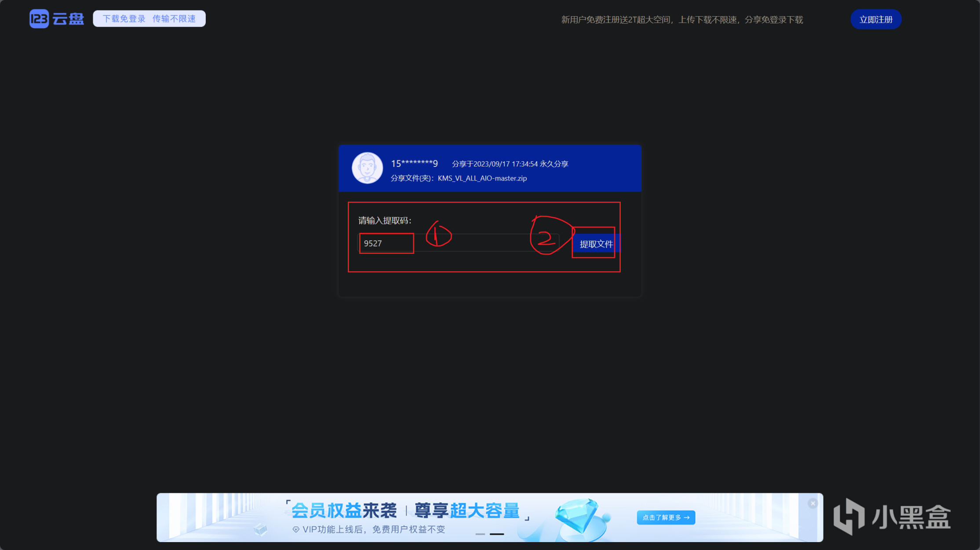Click the small VIP shield icon in banner
980x550 pixels.
pyautogui.click(x=296, y=529)
